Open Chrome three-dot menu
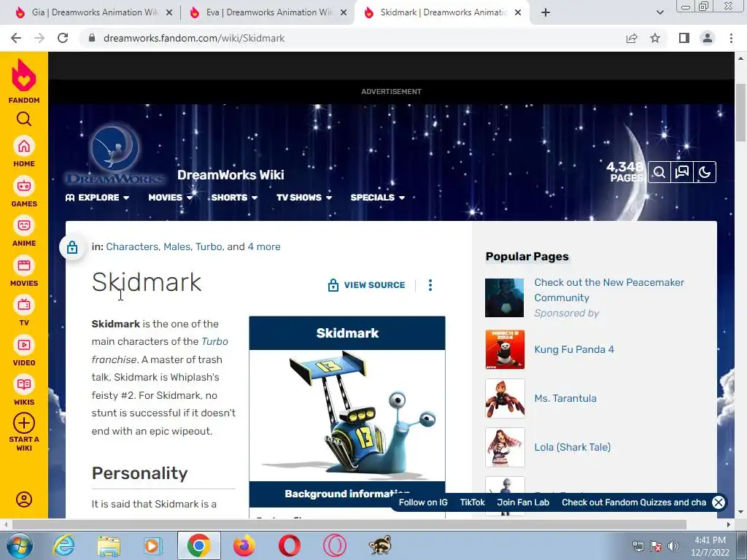 pos(731,38)
